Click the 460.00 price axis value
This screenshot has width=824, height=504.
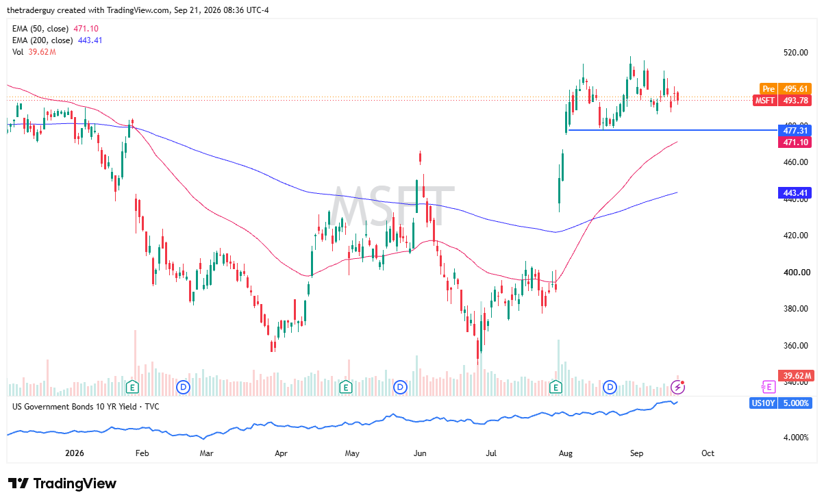[795, 162]
